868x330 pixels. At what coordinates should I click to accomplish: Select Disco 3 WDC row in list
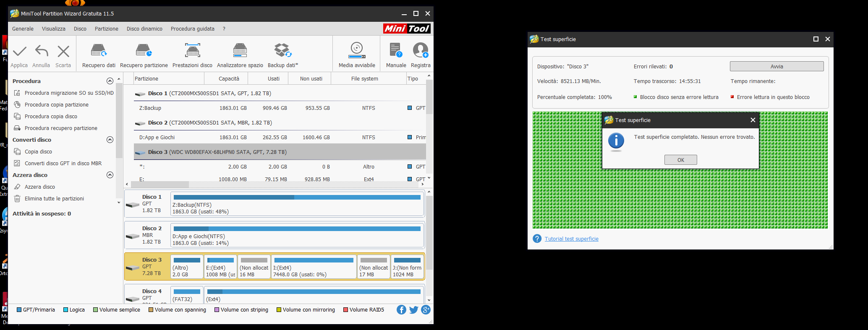coord(280,152)
